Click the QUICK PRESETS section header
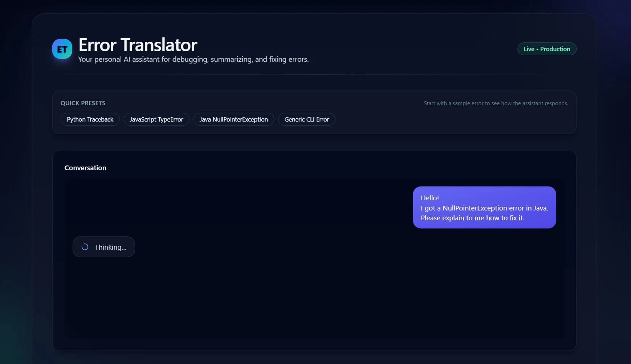 pyautogui.click(x=83, y=103)
